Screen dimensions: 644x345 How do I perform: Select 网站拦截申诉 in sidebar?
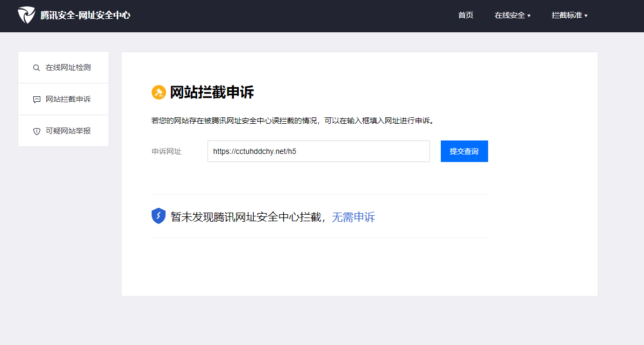[63, 99]
